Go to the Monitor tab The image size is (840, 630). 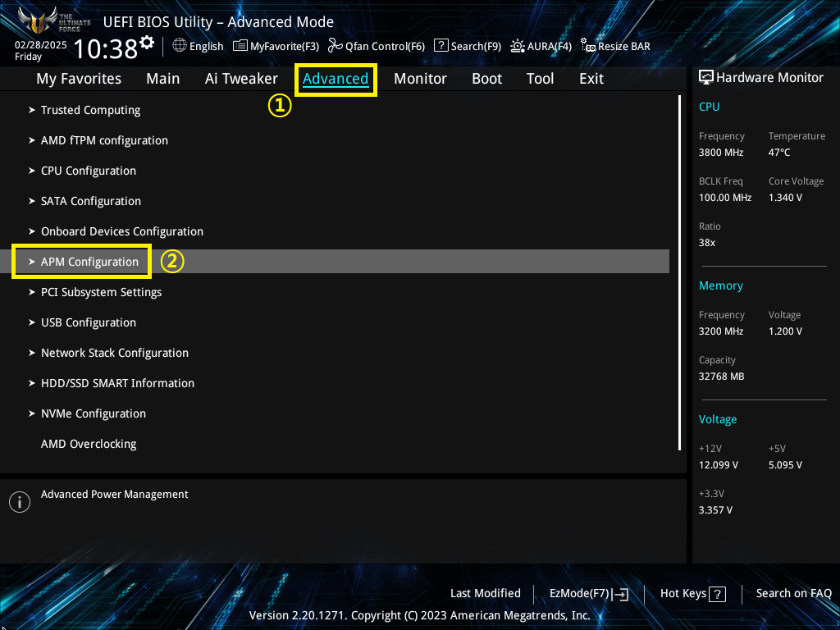[x=421, y=79]
